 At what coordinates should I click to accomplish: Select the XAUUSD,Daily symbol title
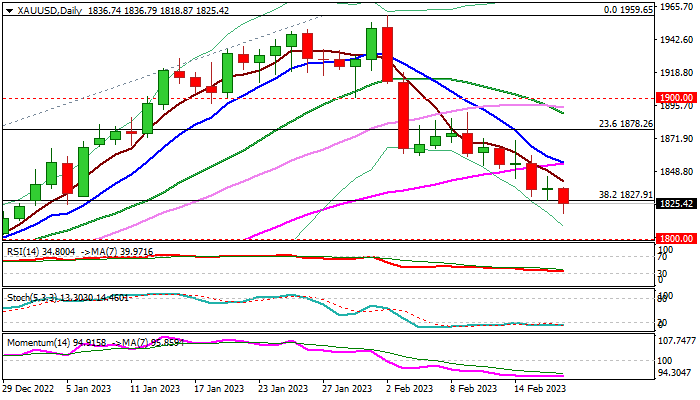[x=50, y=11]
